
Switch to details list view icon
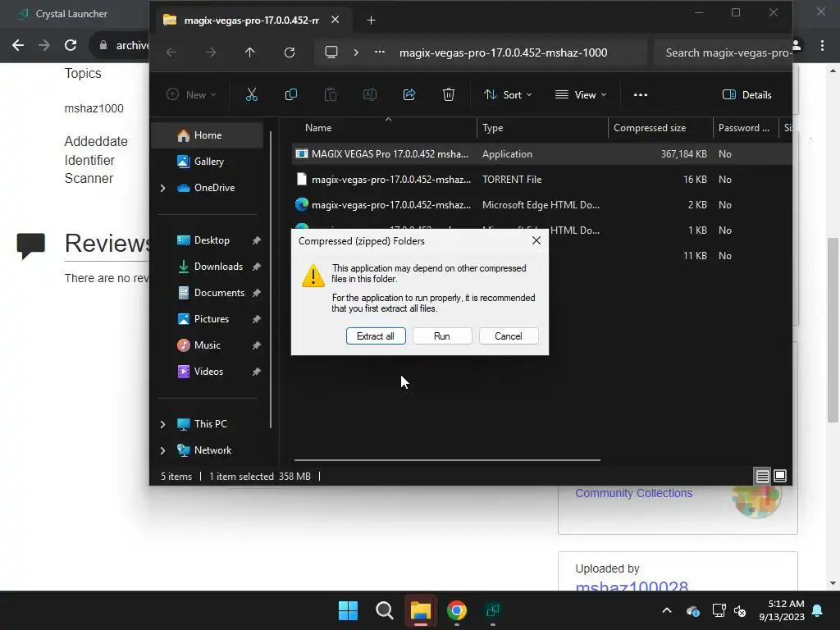click(x=762, y=477)
